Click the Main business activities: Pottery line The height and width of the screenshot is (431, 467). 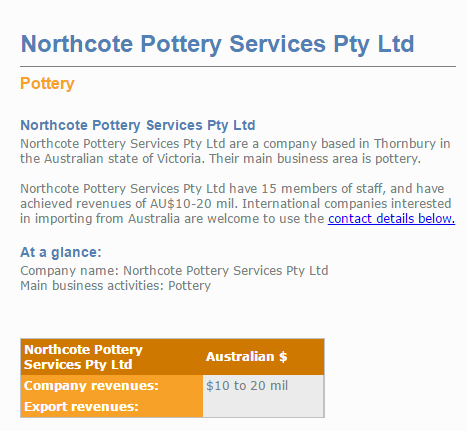coord(115,286)
